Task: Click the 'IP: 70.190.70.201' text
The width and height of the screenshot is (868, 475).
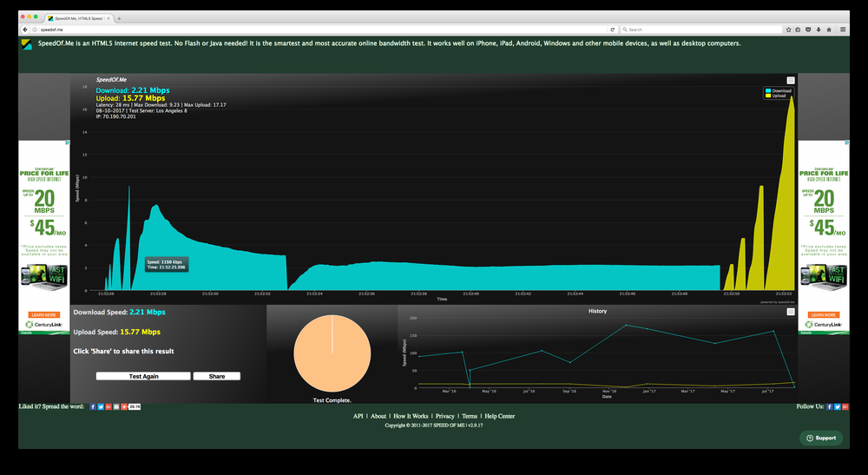Action: point(115,117)
